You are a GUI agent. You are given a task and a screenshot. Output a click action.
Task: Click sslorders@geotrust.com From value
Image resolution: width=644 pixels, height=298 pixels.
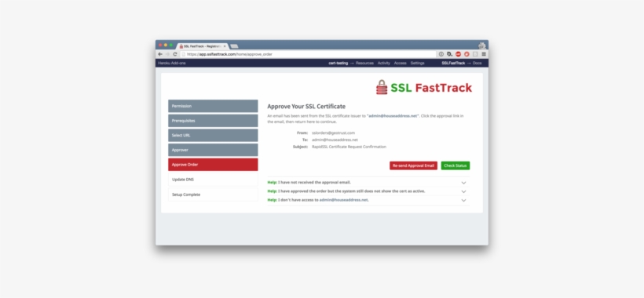coord(333,133)
